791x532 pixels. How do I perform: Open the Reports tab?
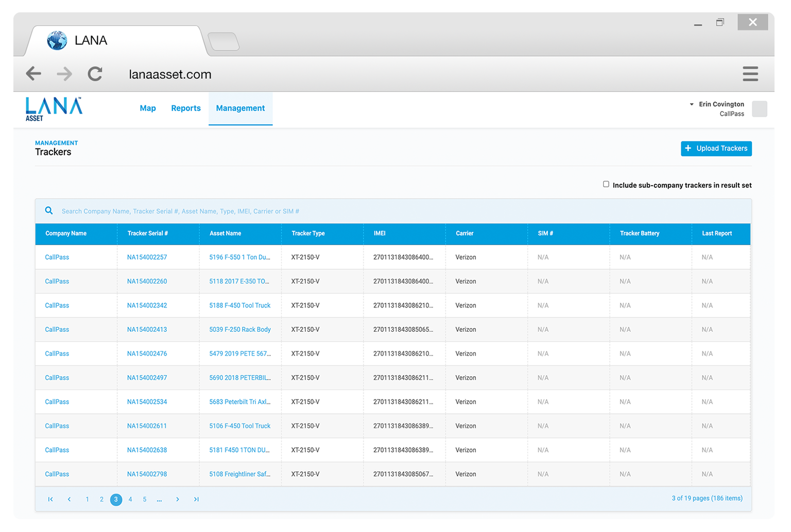pos(186,108)
